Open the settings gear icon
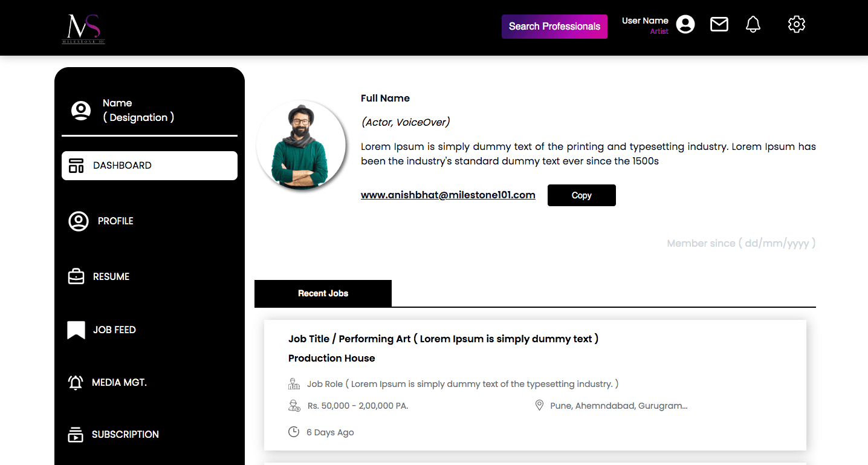This screenshot has height=465, width=868. (796, 24)
